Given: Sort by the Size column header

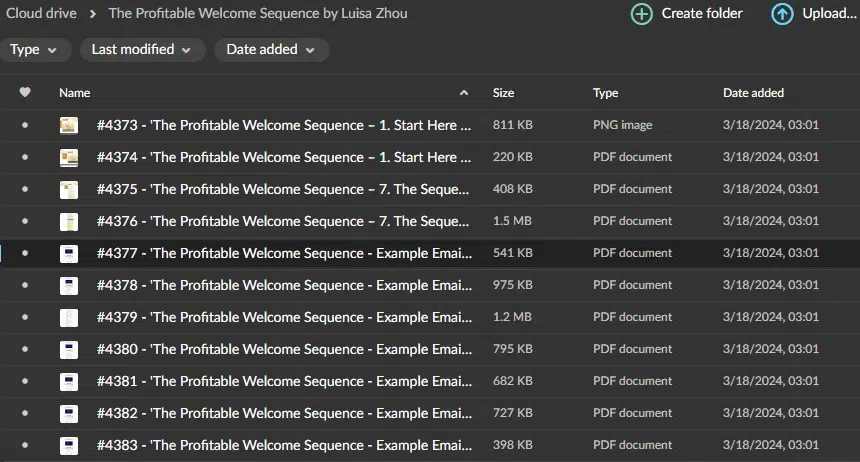Looking at the screenshot, I should click(x=503, y=93).
